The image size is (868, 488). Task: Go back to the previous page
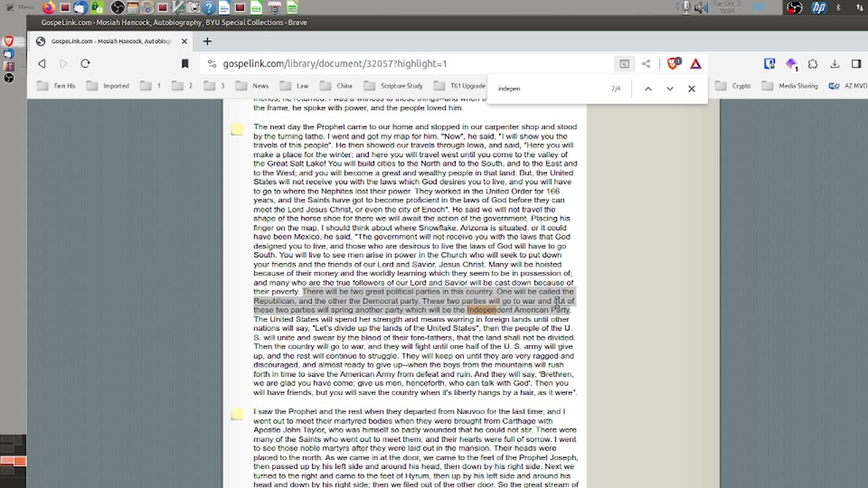pos(42,64)
